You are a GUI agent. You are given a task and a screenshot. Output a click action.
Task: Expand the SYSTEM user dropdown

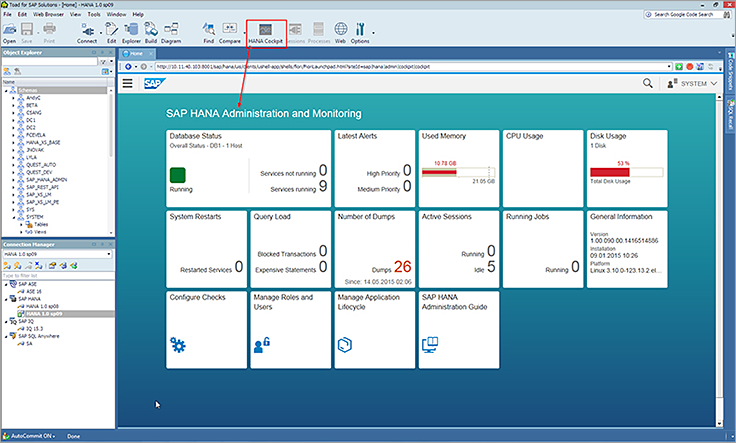pos(692,84)
